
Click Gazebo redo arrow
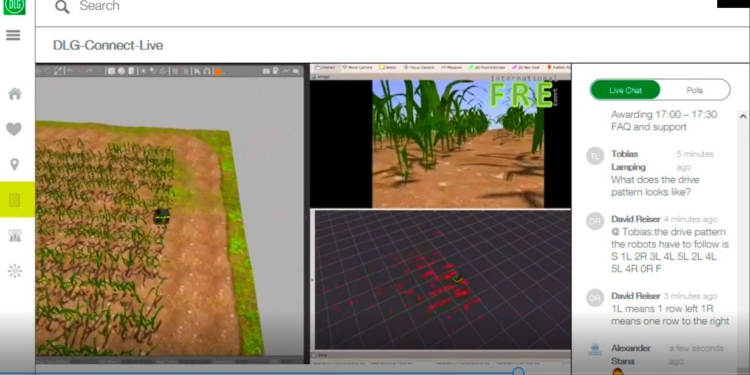coord(89,71)
